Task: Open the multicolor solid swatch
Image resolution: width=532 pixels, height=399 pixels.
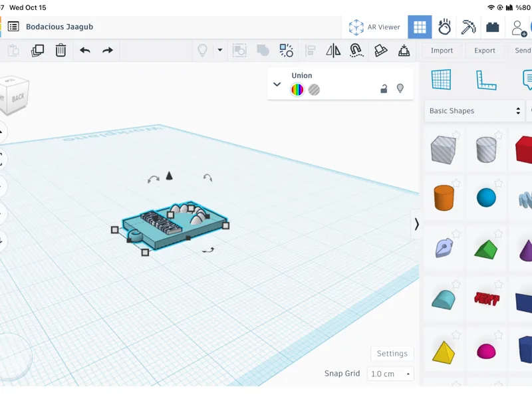Action: (297, 90)
